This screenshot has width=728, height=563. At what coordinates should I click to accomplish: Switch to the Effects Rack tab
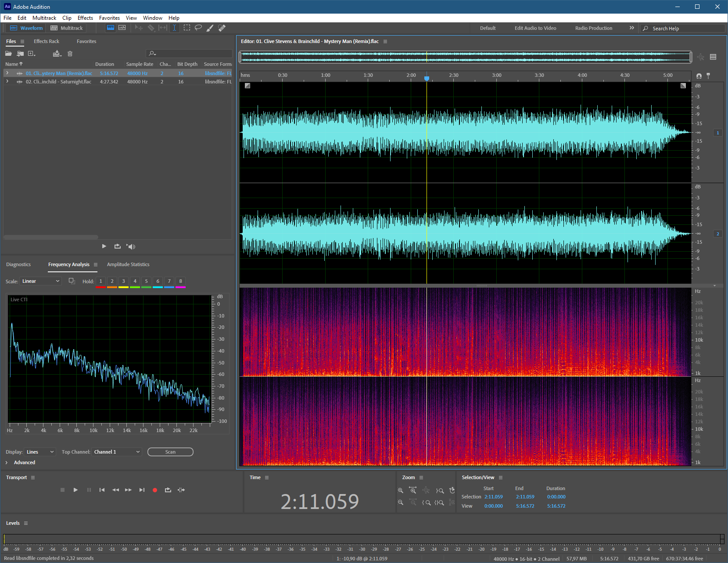47,41
